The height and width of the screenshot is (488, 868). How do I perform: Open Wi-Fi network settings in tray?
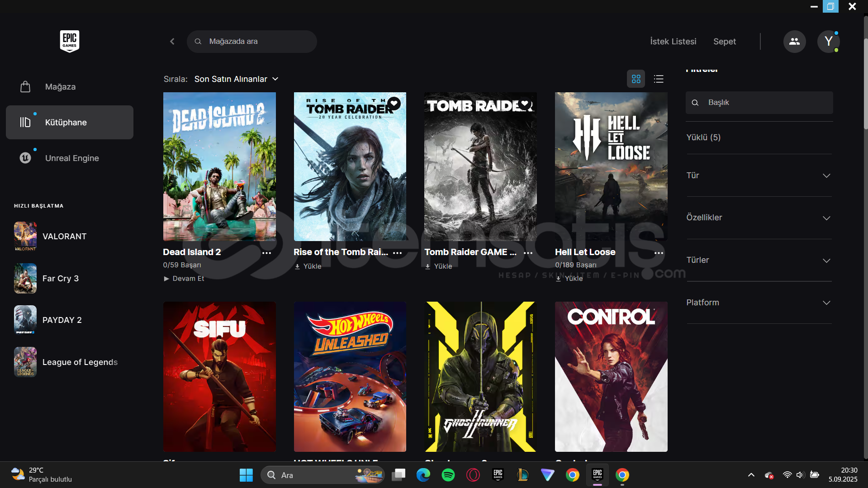click(787, 475)
